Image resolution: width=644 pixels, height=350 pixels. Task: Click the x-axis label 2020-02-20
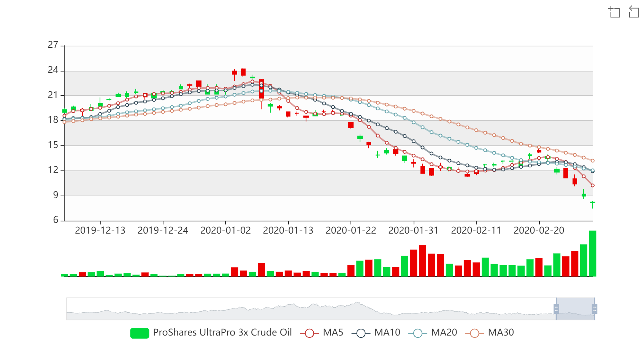[x=539, y=231]
